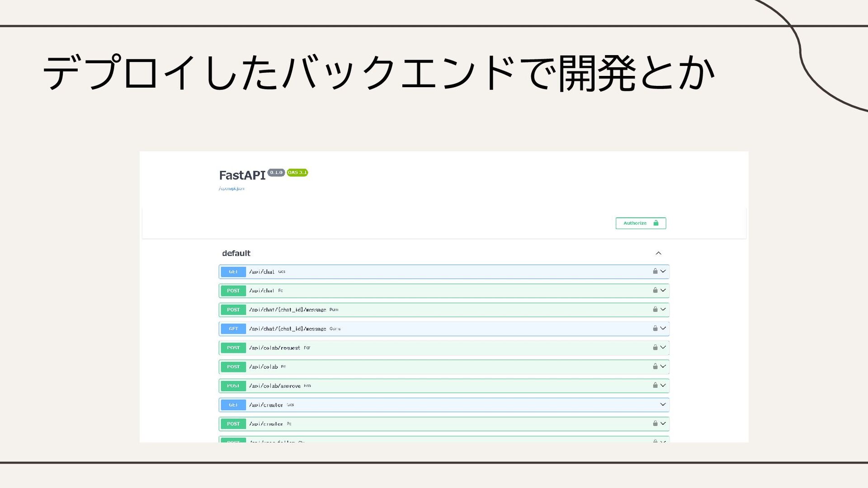Click the default section heading
The image size is (868, 488).
tap(236, 253)
